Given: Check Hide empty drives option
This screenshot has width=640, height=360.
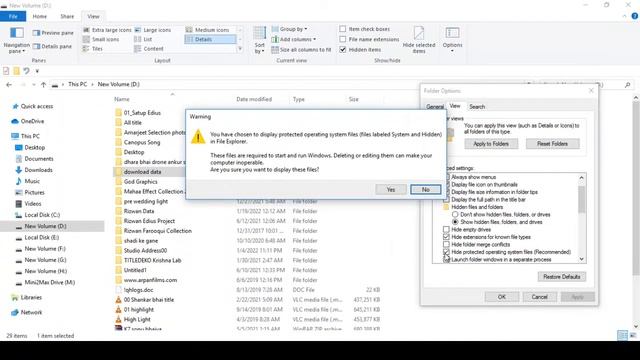Looking at the screenshot, I should [x=446, y=229].
